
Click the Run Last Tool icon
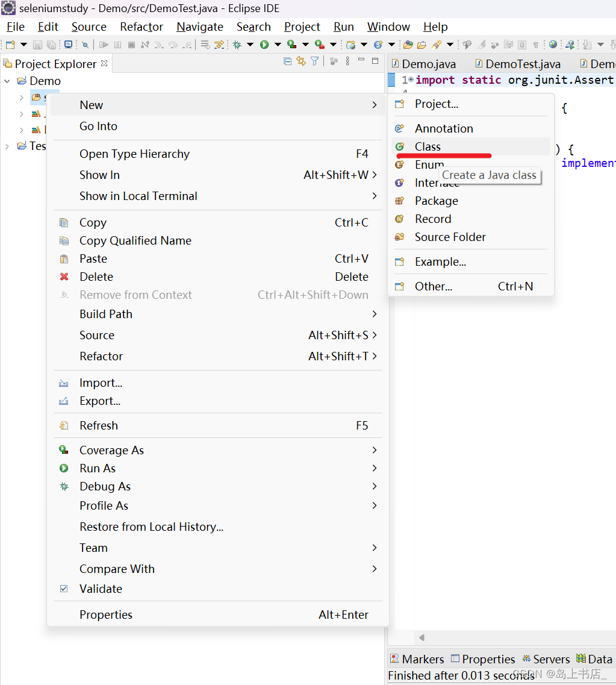(320, 45)
